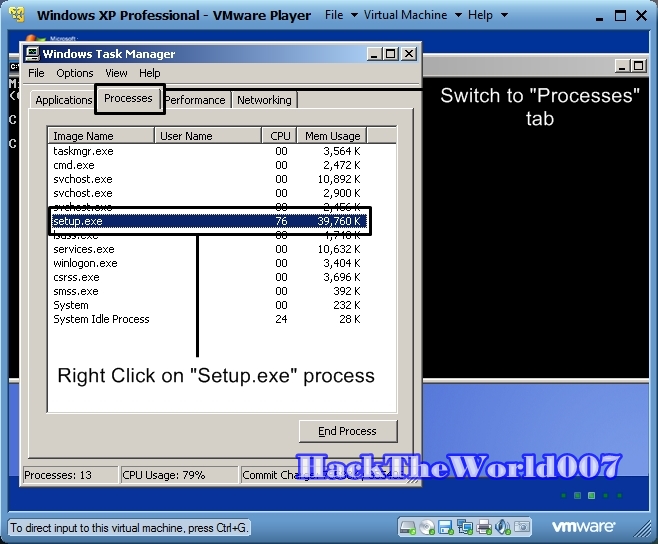Click the network adapter icon in VMware status bar
658x544 pixels.
coord(465,527)
